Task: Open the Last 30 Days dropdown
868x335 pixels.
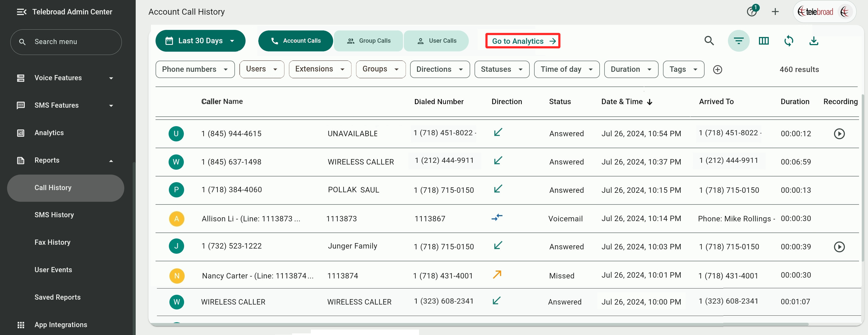Action: pos(200,41)
